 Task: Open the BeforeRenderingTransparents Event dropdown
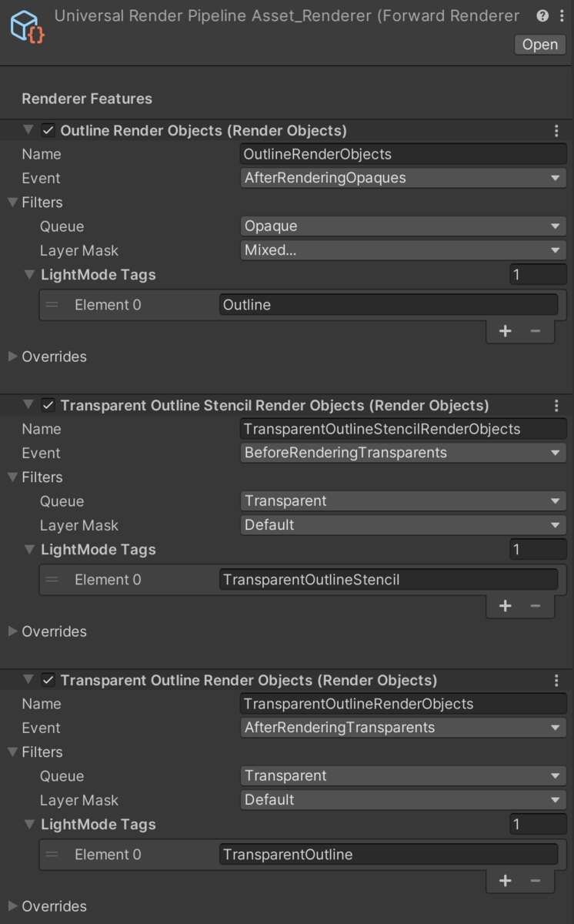point(403,453)
